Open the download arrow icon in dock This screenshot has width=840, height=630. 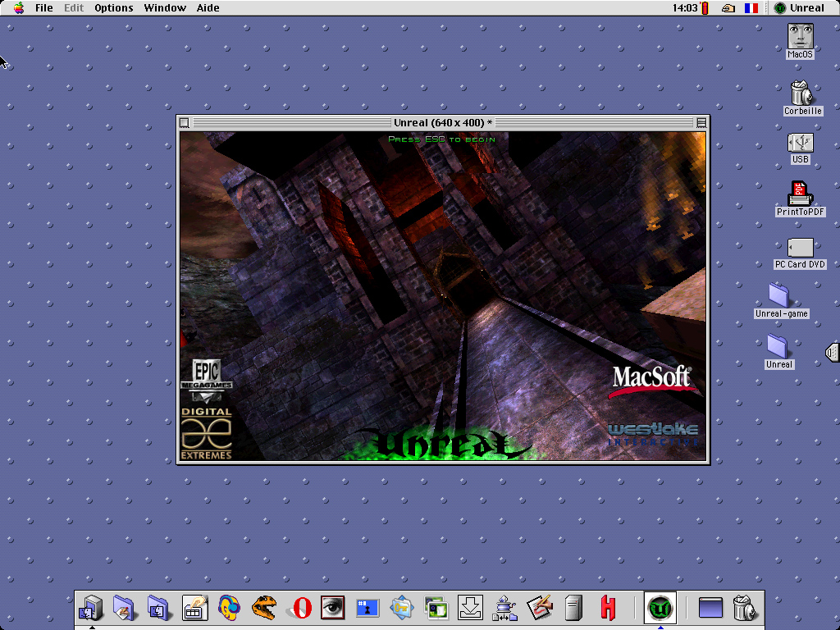pos(470,608)
